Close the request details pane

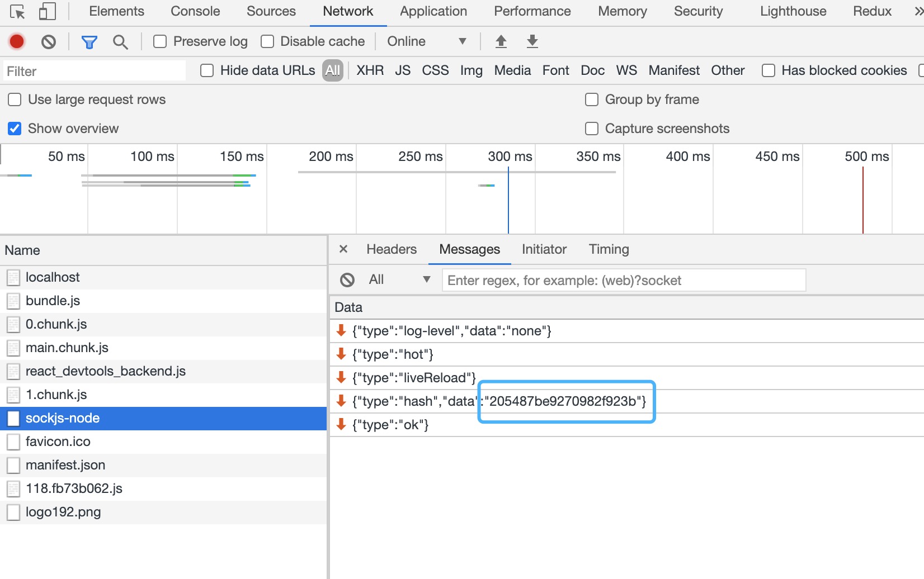click(343, 249)
